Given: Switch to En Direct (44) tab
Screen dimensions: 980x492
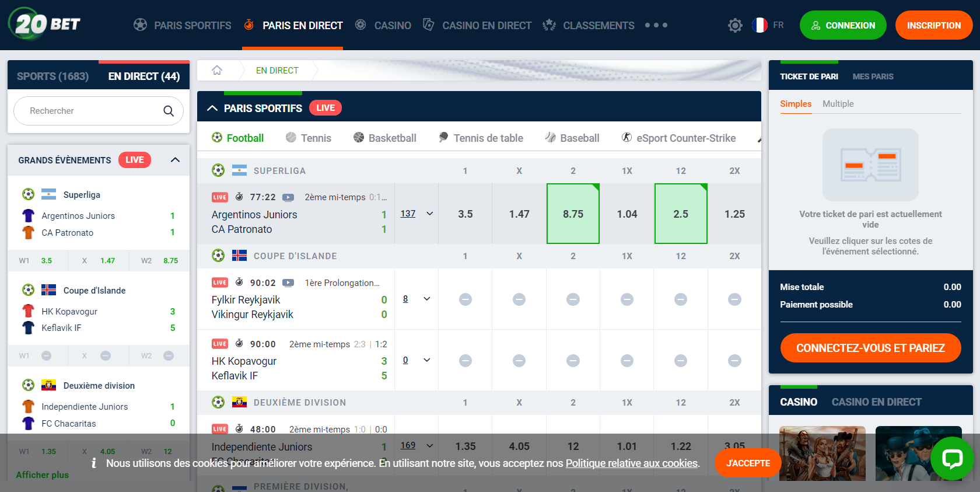Looking at the screenshot, I should point(144,76).
